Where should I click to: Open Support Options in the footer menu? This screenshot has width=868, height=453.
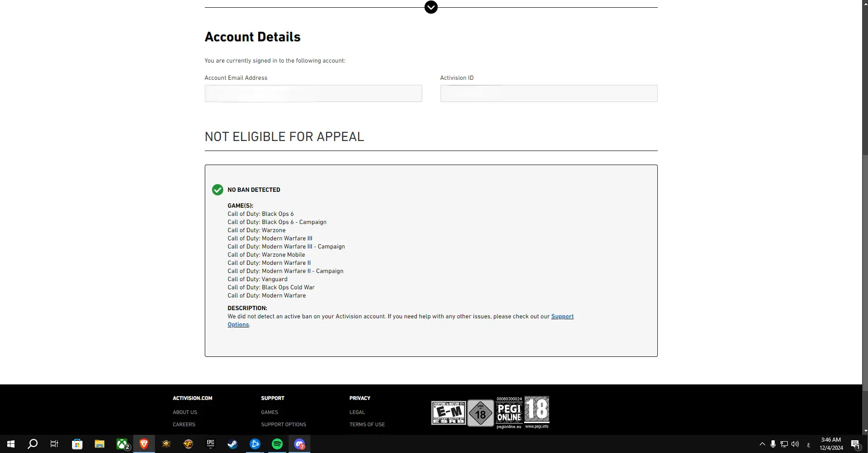(284, 424)
